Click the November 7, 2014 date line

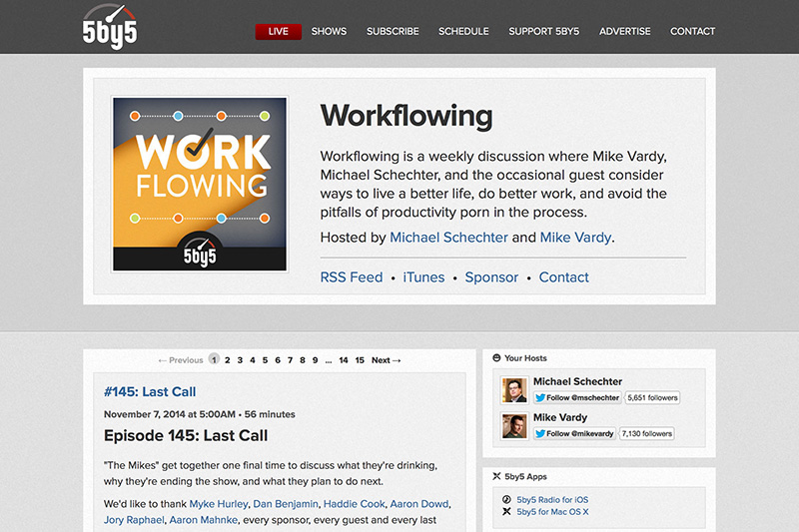coord(199,414)
